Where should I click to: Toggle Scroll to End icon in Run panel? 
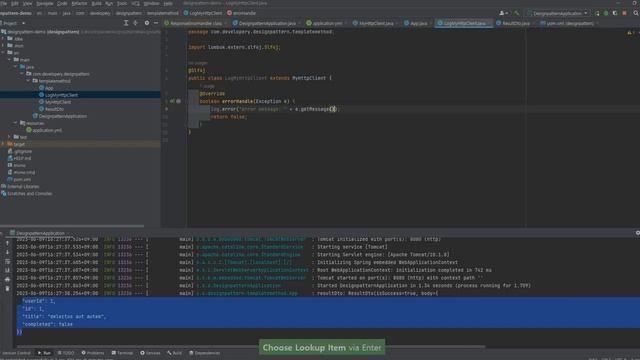pyautogui.click(x=7, y=271)
